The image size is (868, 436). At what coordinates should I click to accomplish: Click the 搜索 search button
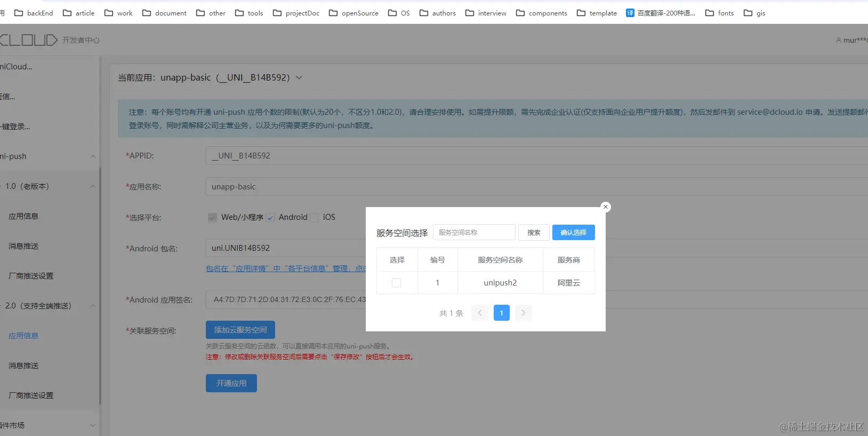pyautogui.click(x=534, y=232)
